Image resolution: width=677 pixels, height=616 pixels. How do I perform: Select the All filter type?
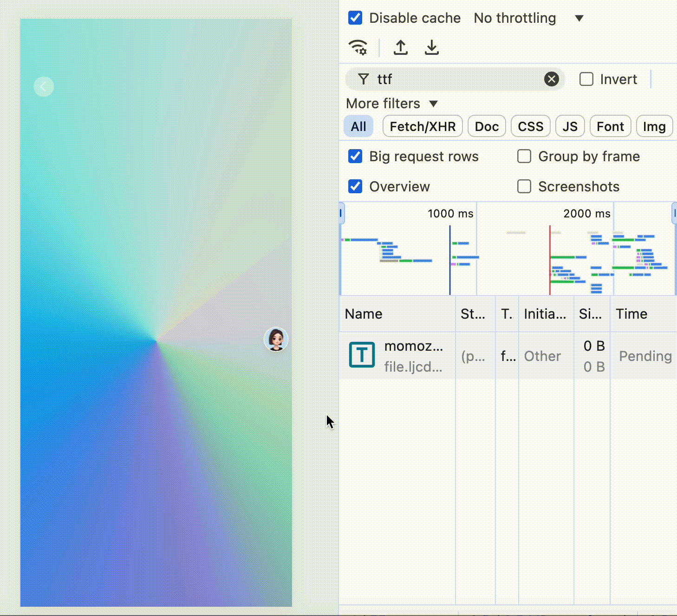pyautogui.click(x=358, y=126)
